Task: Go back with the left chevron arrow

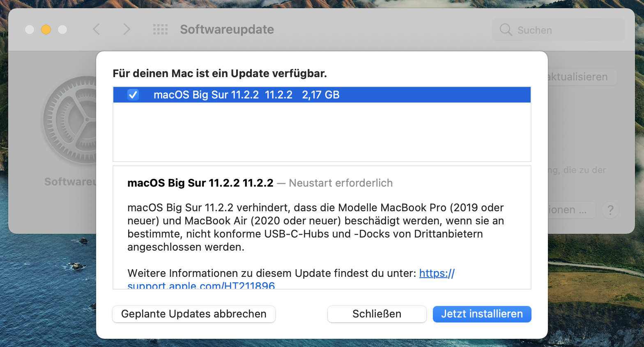Action: pos(97,30)
